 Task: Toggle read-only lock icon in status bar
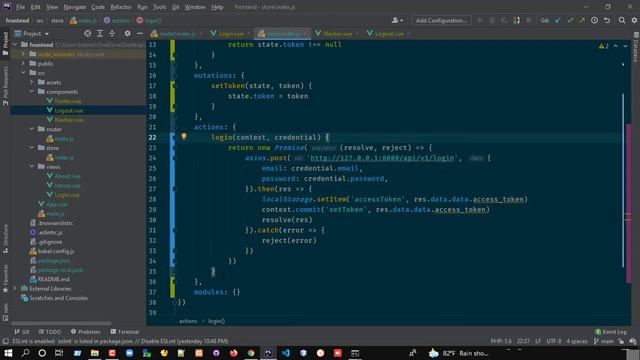click(621, 341)
